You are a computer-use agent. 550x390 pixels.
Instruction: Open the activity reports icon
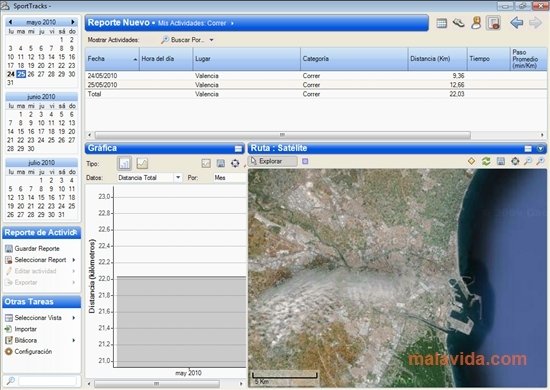click(494, 23)
